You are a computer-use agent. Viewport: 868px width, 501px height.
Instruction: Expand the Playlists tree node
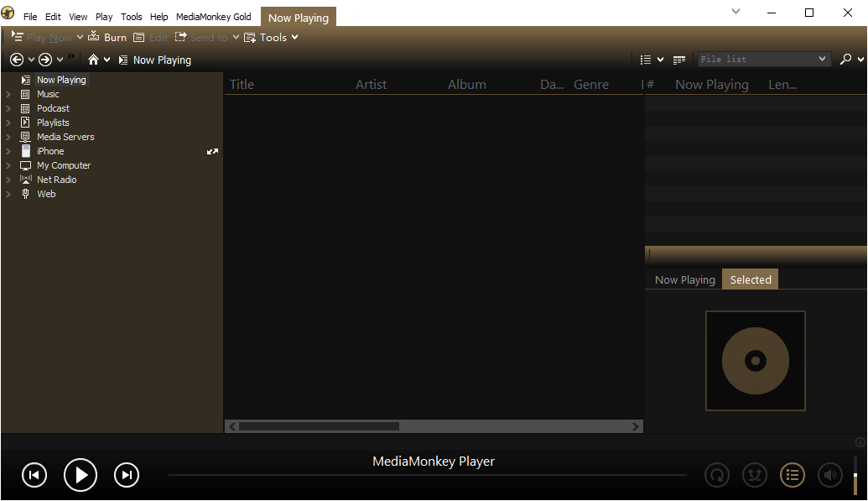(x=8, y=123)
